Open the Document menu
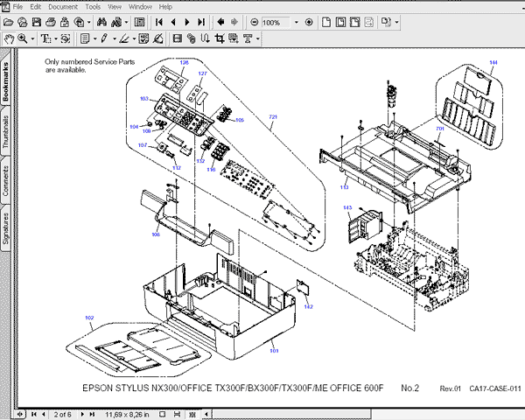Screen dimensions: 525x420 pos(63,7)
